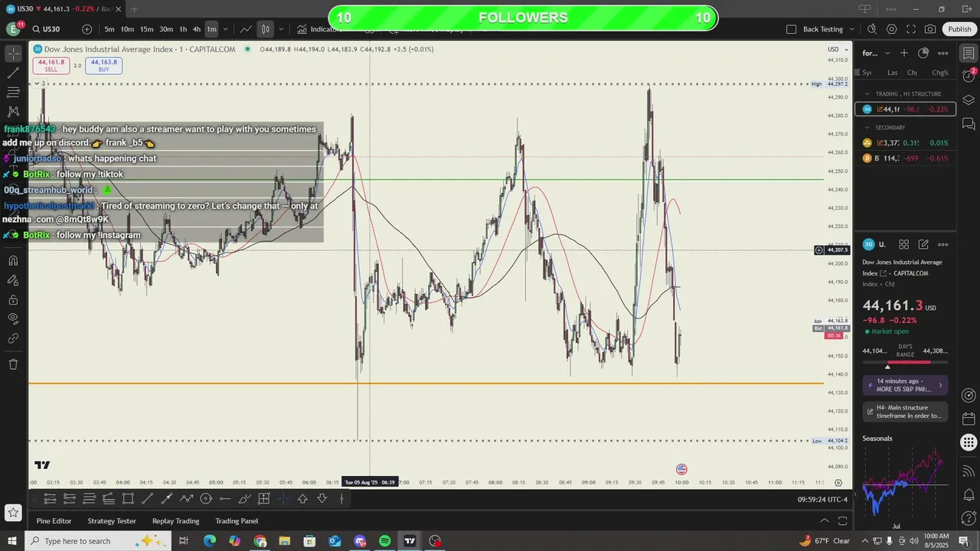Viewport: 980px width, 551px height.
Task: Select the circle drawing tool in favorites bar
Action: [206, 499]
